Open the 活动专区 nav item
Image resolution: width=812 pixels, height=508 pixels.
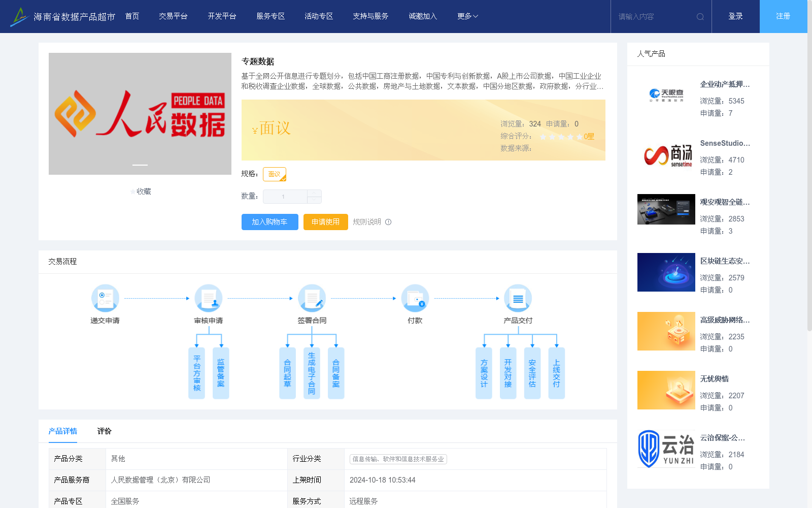[x=319, y=16]
